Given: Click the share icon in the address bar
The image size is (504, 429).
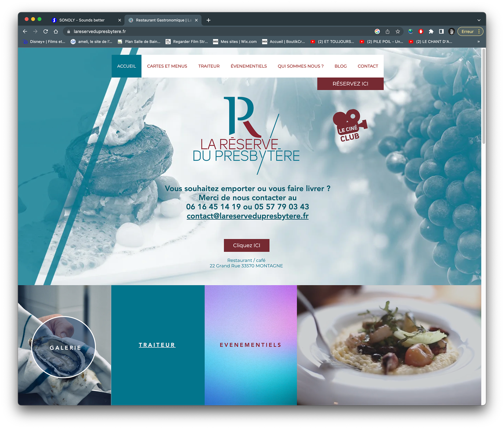Looking at the screenshot, I should pyautogui.click(x=387, y=31).
